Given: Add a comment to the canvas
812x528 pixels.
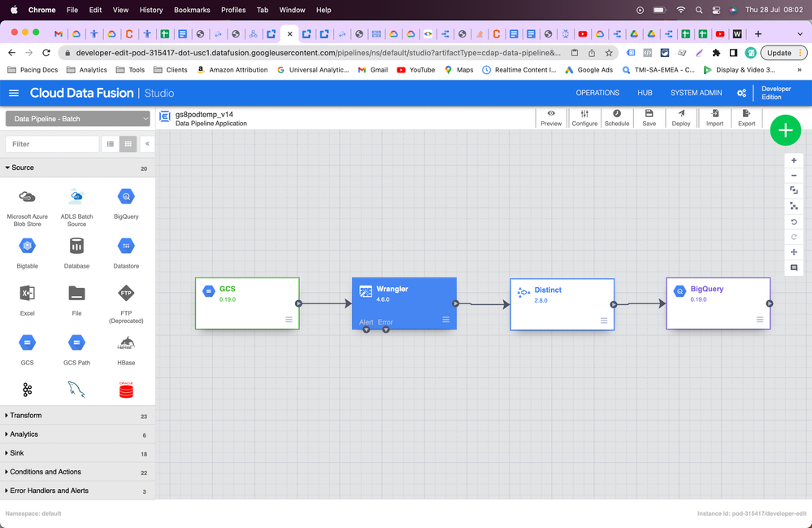Looking at the screenshot, I should tap(793, 268).
